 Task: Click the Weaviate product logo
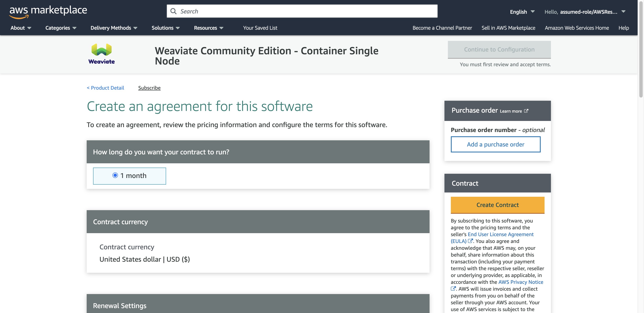point(102,54)
